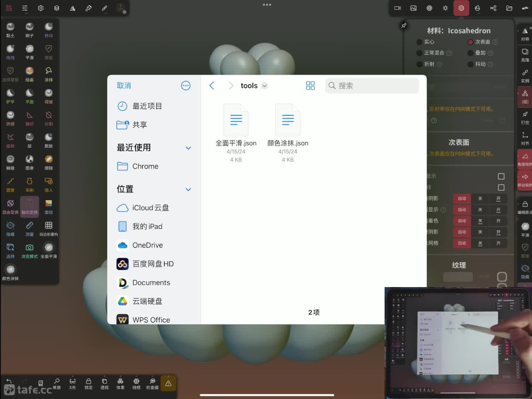Go back to the previous folder
The image size is (532, 399).
tap(212, 86)
